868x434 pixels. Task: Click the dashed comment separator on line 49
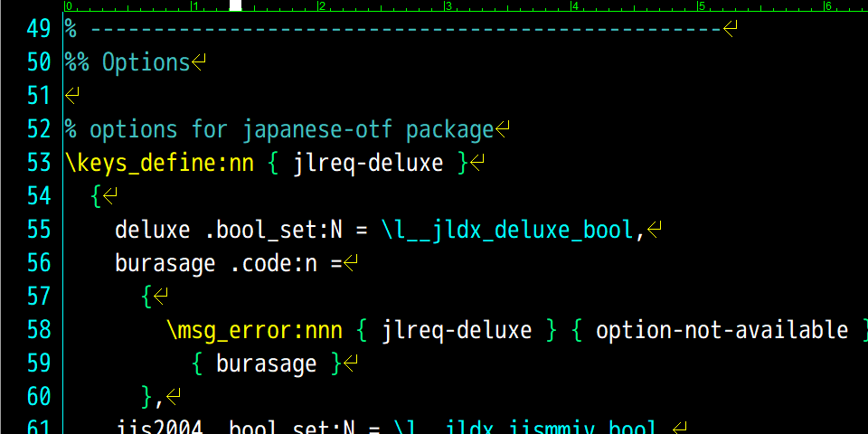coord(407,29)
